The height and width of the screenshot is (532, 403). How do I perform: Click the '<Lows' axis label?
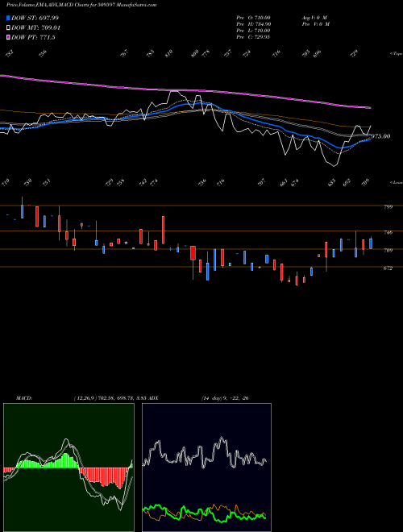[397, 182]
